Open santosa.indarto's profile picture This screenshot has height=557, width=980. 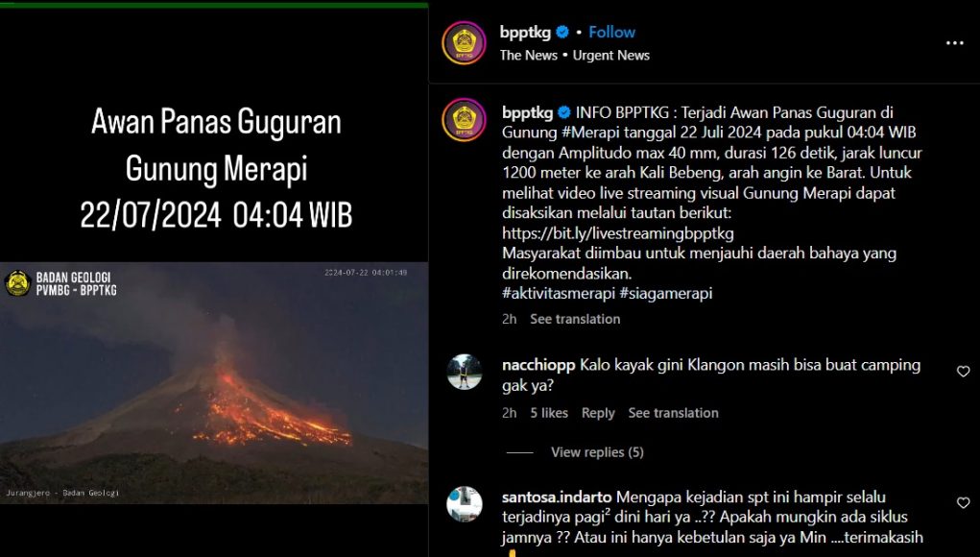465,504
